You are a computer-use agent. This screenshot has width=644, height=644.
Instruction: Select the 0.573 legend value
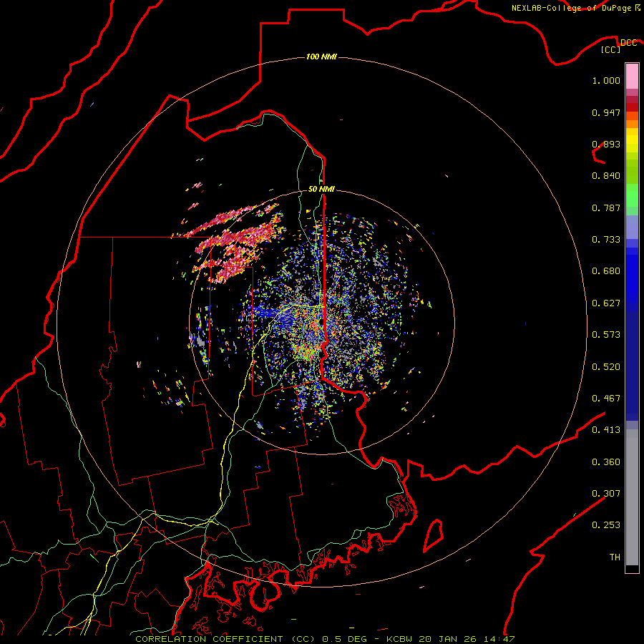606,335
